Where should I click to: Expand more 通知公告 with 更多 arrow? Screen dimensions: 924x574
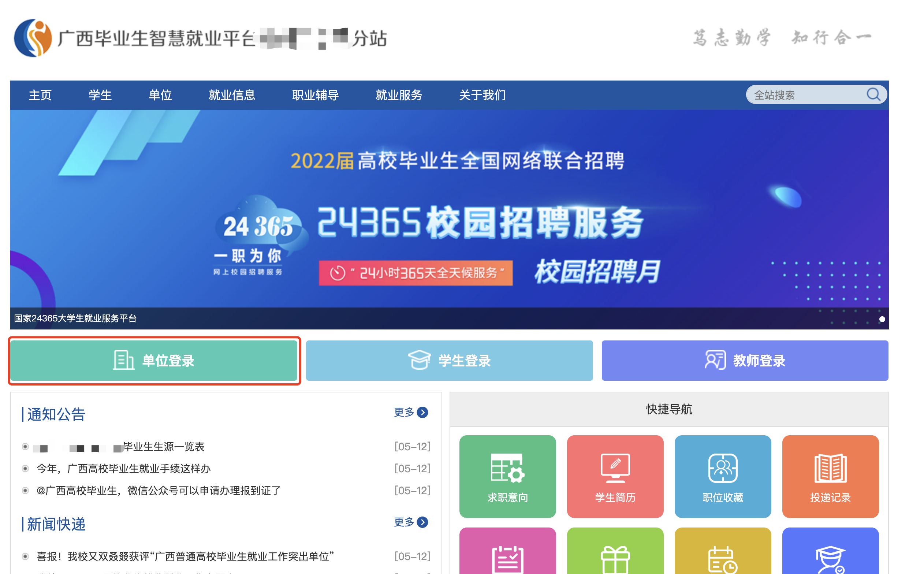411,412
